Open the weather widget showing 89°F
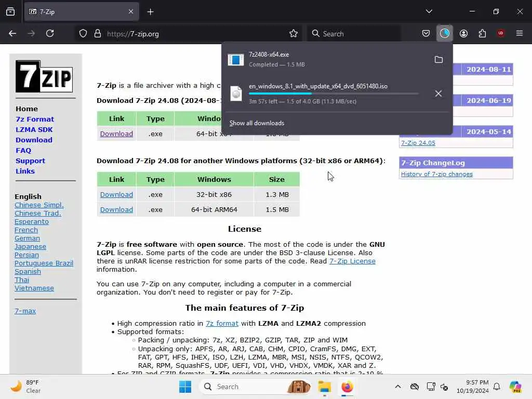 [25, 387]
